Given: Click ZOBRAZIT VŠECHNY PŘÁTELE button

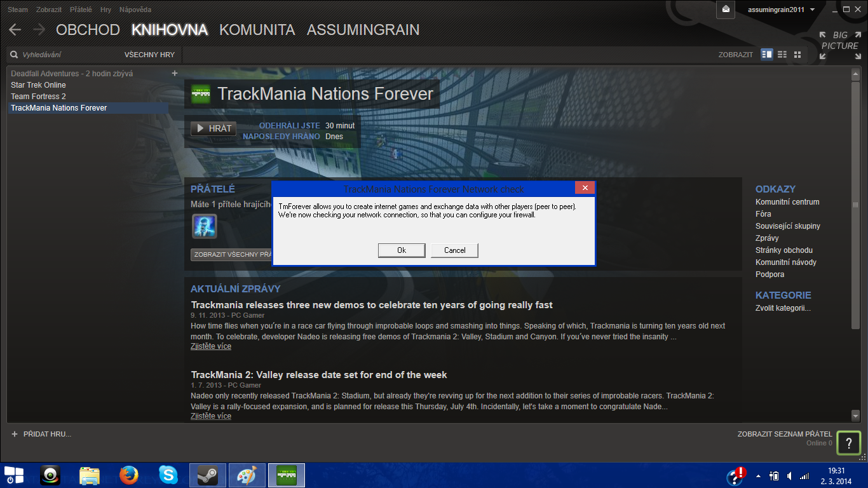Looking at the screenshot, I should click(x=232, y=255).
